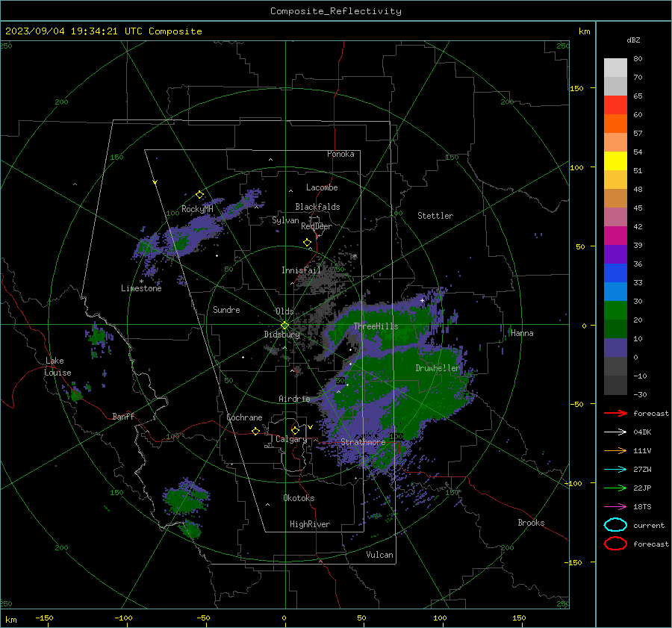Click the 0 dBZ purple color swatch
The height and width of the screenshot is (628, 672).
click(x=615, y=347)
